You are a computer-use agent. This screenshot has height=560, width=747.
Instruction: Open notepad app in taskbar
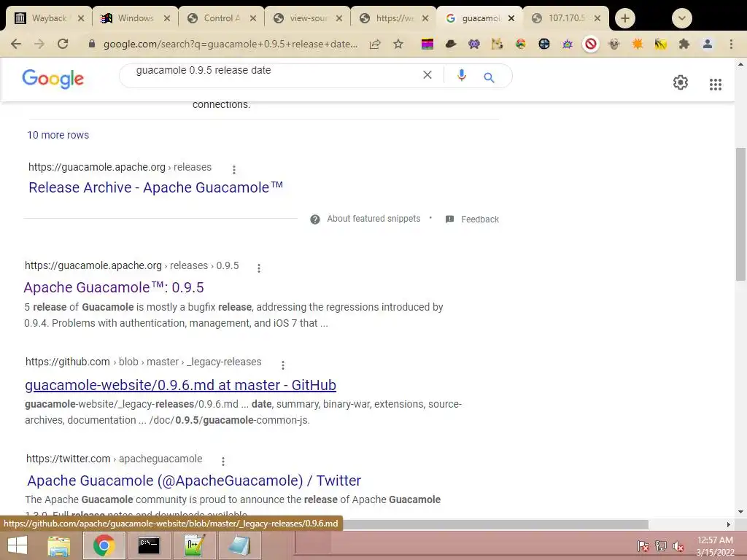(x=239, y=545)
